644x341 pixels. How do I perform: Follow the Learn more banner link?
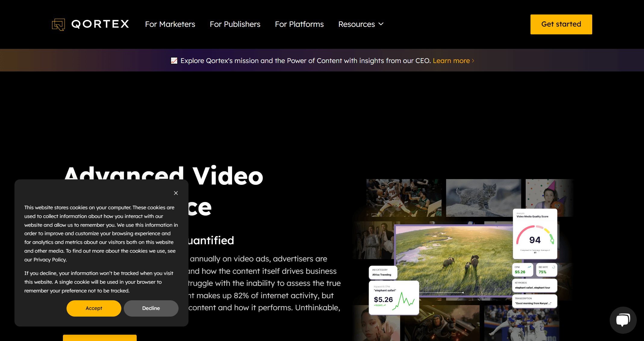coord(451,61)
